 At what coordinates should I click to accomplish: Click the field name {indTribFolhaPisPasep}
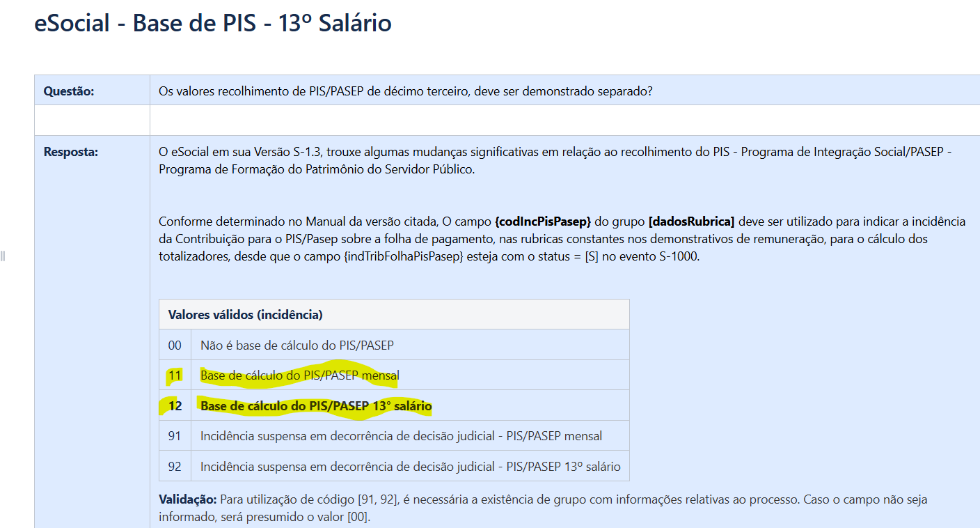pos(402,255)
